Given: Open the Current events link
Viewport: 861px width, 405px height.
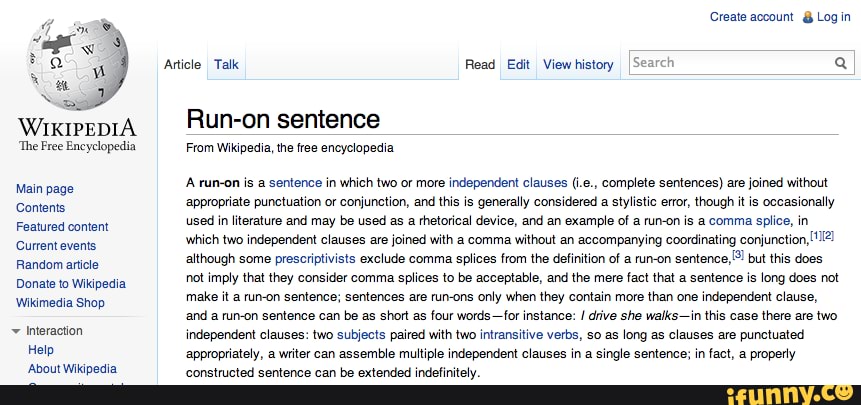Looking at the screenshot, I should 56,246.
